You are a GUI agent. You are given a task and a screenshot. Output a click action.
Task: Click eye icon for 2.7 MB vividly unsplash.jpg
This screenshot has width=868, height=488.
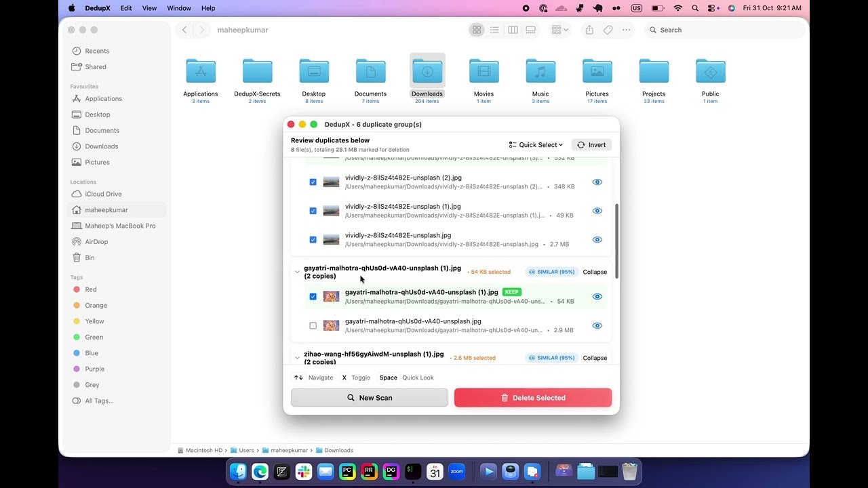(597, 240)
